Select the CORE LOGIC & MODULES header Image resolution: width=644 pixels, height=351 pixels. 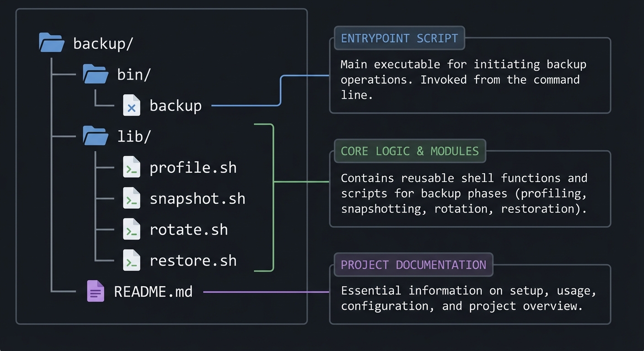pos(409,151)
